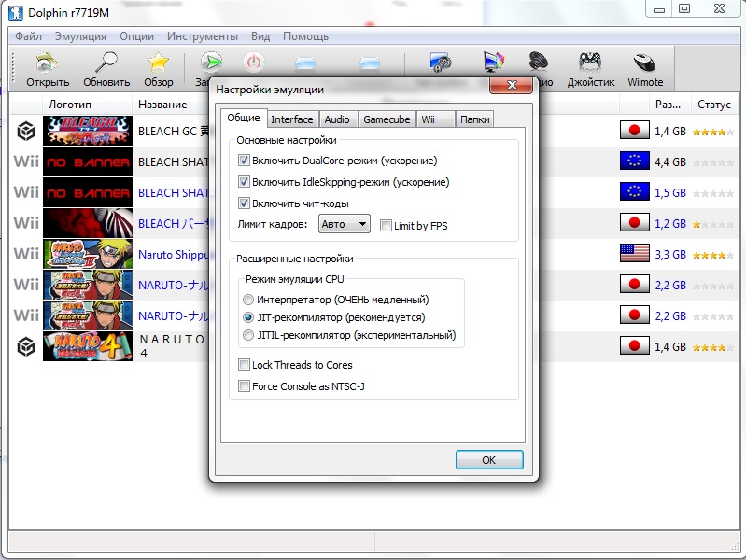Select the JIT-рекомпилятор option
This screenshot has height=560, width=746.
pyautogui.click(x=247, y=317)
